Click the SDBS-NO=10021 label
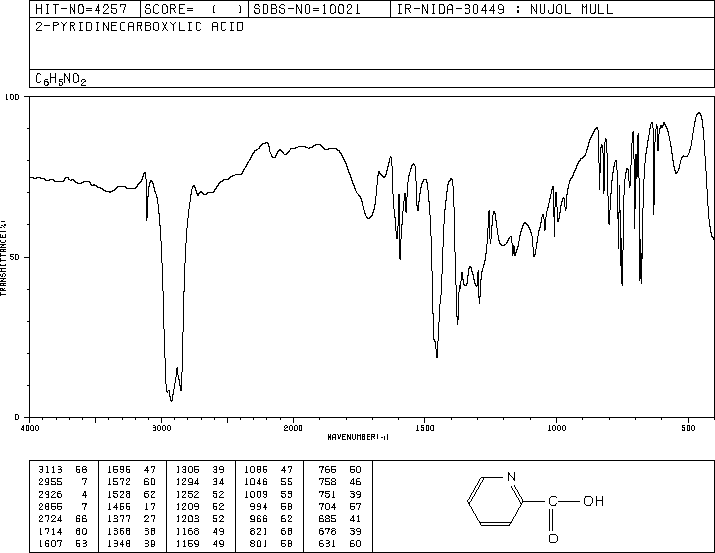 tap(307, 9)
